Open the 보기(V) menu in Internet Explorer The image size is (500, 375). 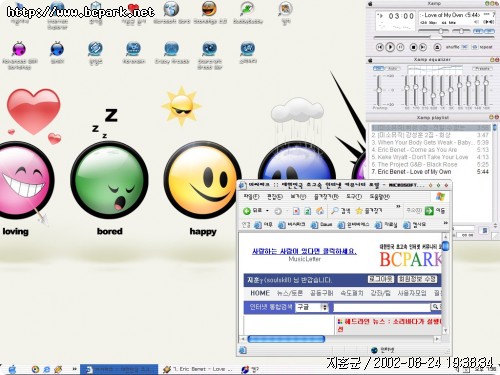[298, 197]
